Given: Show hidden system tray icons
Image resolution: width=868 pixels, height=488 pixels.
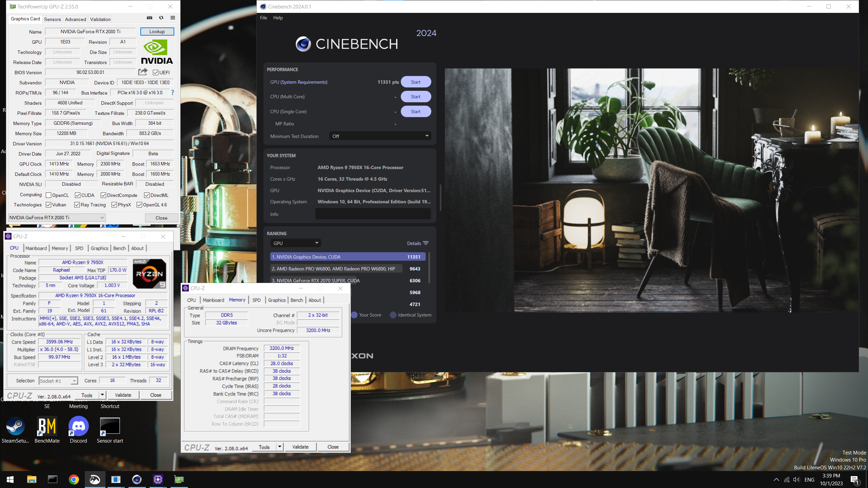Looking at the screenshot, I should pyautogui.click(x=776, y=480).
